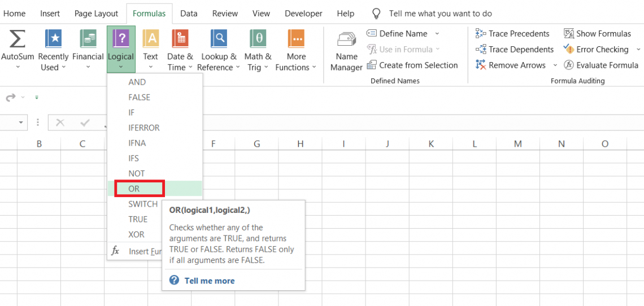The height and width of the screenshot is (306, 644).
Task: Open the Error Checking dropdown arrow
Action: (639, 50)
